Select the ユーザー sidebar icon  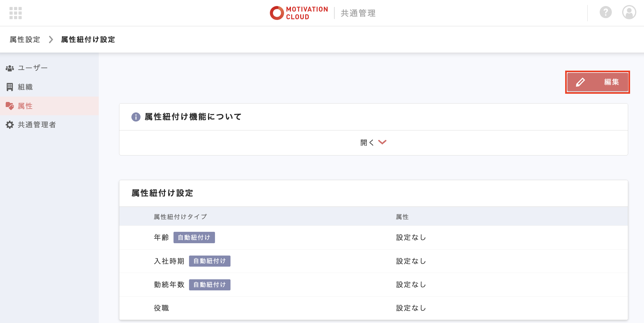coord(10,67)
